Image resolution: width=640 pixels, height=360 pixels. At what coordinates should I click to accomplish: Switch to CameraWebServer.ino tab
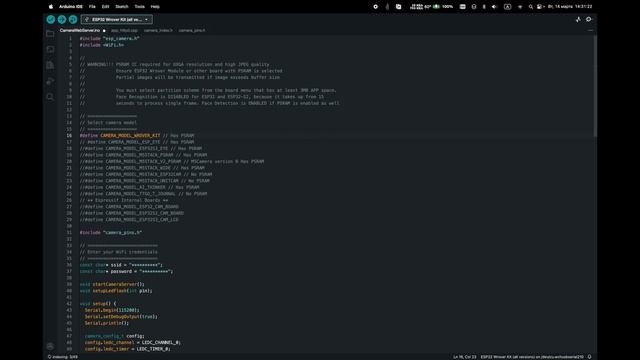(82, 30)
